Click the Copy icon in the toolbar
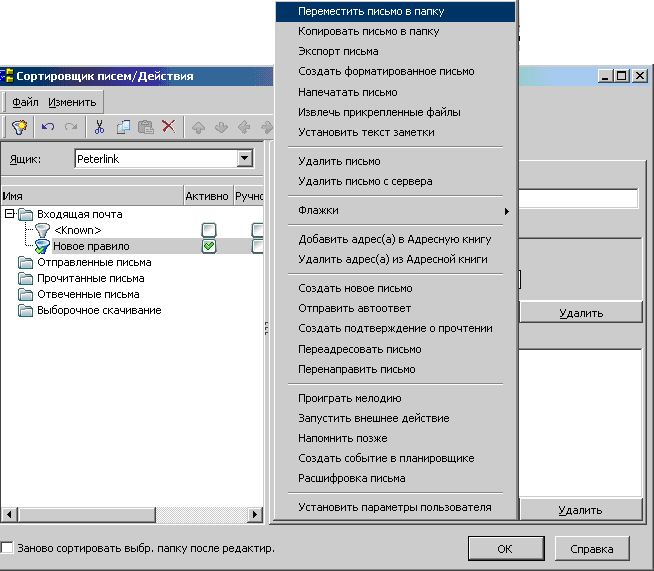This screenshot has height=571, width=654. pos(123,127)
